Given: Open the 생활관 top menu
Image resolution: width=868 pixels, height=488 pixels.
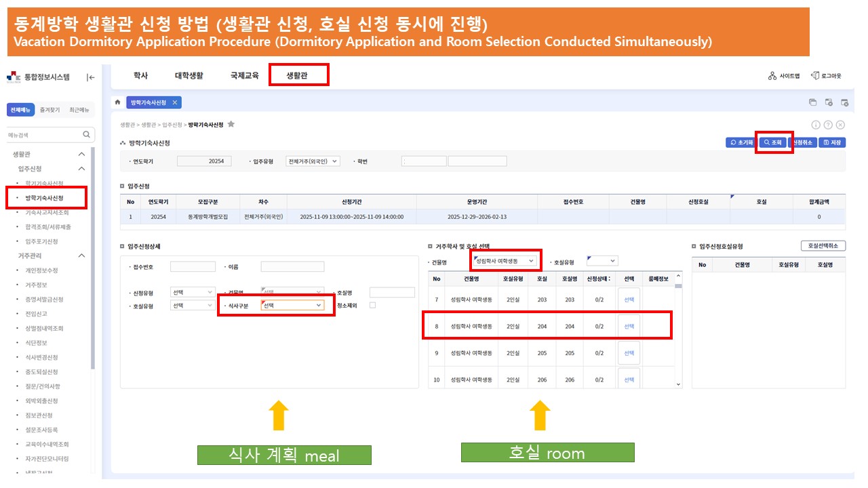Looking at the screenshot, I should tap(297, 76).
